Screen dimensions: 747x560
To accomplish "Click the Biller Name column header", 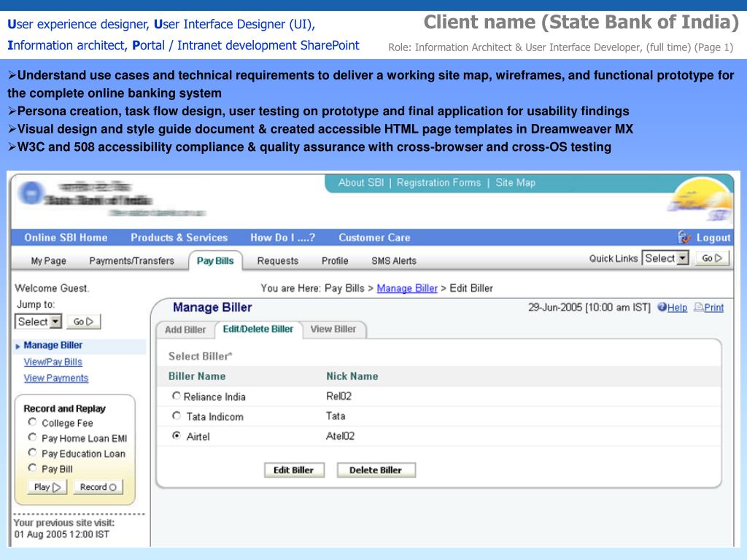I will (197, 376).
